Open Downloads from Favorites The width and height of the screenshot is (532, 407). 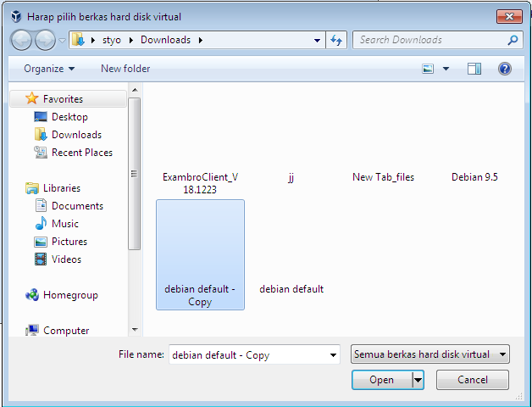[x=76, y=135]
